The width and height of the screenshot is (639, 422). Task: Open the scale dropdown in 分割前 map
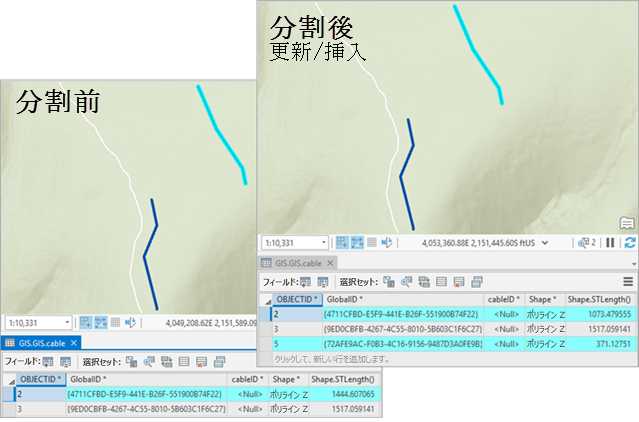pos(69,323)
